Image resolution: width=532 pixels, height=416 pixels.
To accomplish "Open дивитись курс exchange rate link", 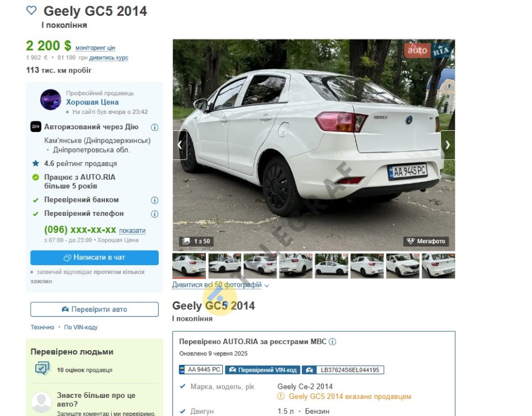I will coord(108,58).
